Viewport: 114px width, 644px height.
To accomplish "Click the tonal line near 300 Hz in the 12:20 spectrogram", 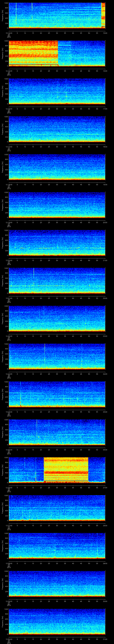I will pyautogui.click(x=57, y=248).
